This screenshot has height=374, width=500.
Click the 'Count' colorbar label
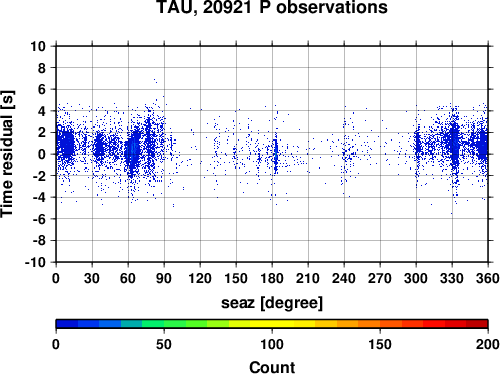click(272, 367)
